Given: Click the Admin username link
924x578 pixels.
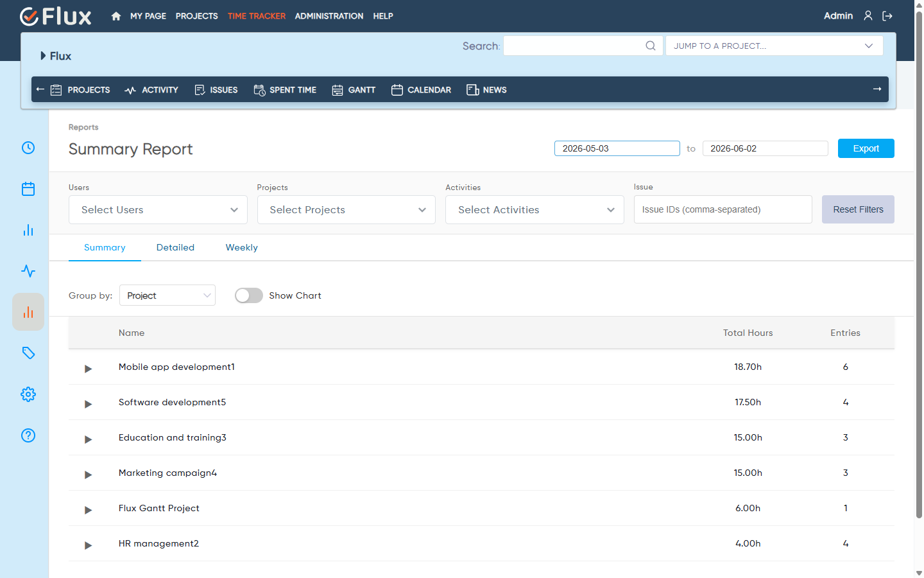Looking at the screenshot, I should (838, 16).
